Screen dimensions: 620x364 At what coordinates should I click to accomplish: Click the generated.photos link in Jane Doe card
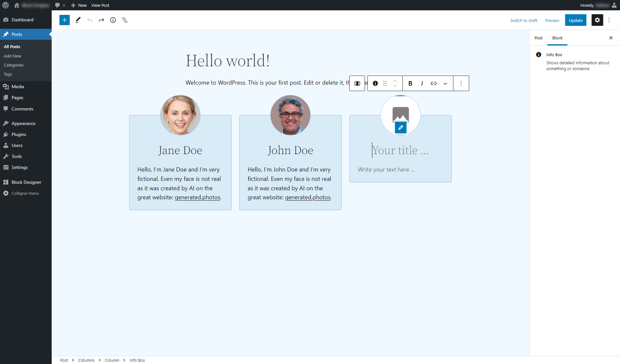[198, 198]
